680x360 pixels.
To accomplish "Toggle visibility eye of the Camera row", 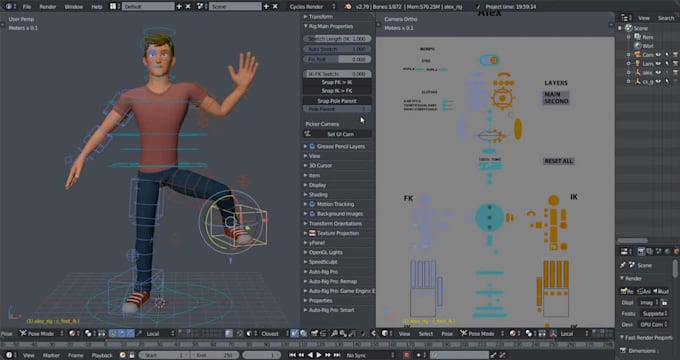I will 658,55.
